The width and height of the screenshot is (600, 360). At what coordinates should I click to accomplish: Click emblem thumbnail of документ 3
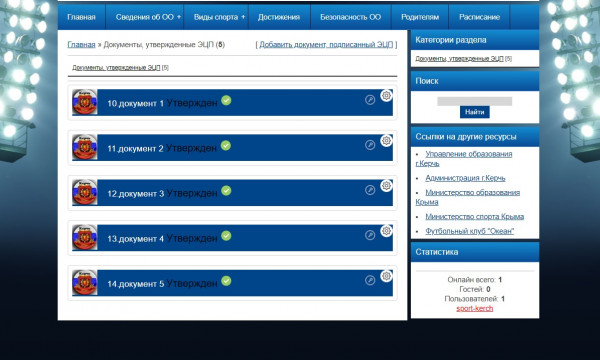(85, 192)
